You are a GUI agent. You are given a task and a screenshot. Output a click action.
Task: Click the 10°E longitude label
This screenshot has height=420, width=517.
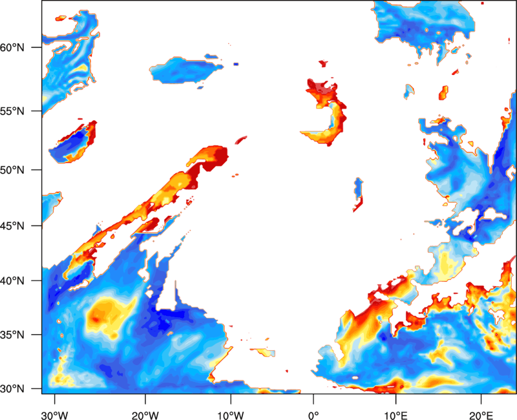click(396, 415)
